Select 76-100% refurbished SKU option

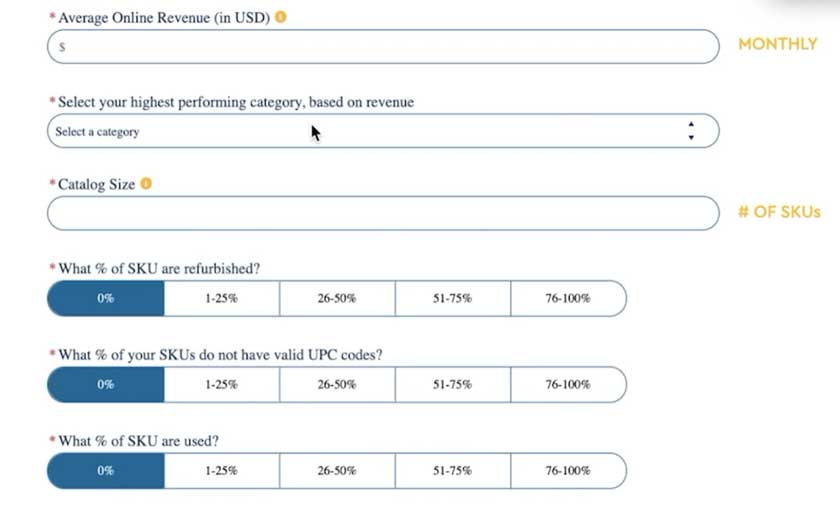click(x=568, y=298)
